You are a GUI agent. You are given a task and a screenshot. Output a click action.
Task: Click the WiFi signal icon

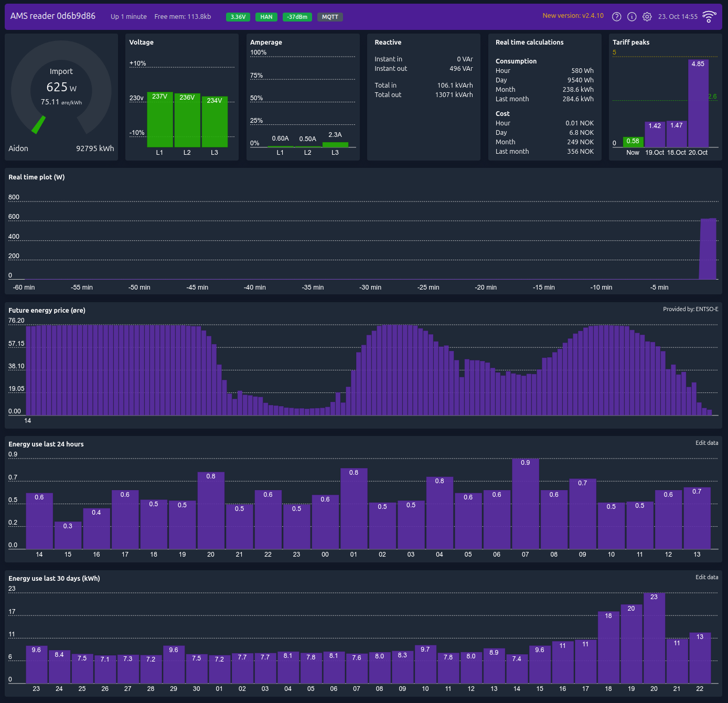(709, 17)
